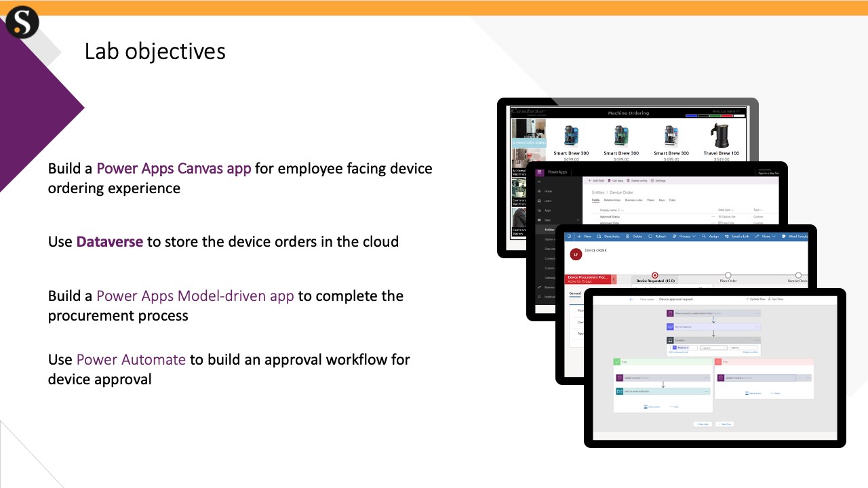This screenshot has height=488, width=868.
Task: Select the Travel Brew 100 product
Action: point(722,142)
